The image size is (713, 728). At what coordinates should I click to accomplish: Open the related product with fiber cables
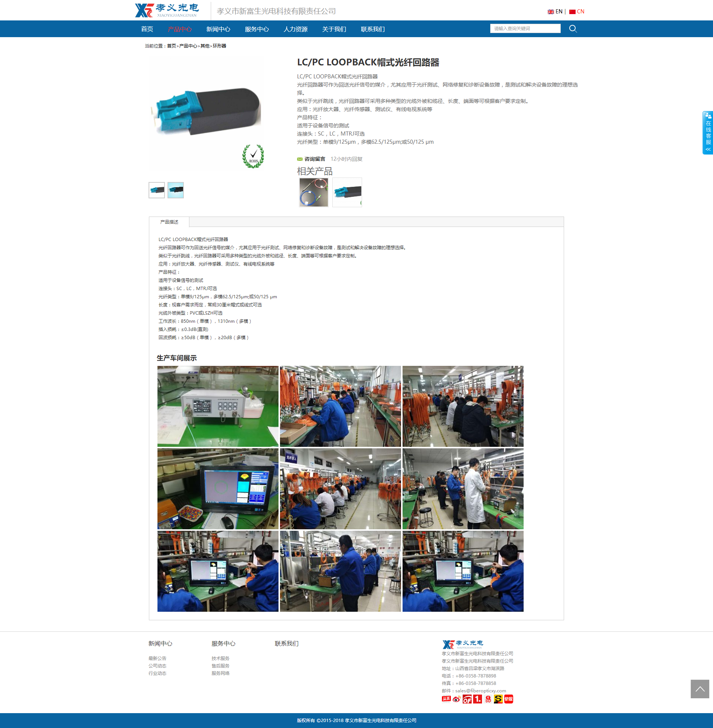pos(313,192)
